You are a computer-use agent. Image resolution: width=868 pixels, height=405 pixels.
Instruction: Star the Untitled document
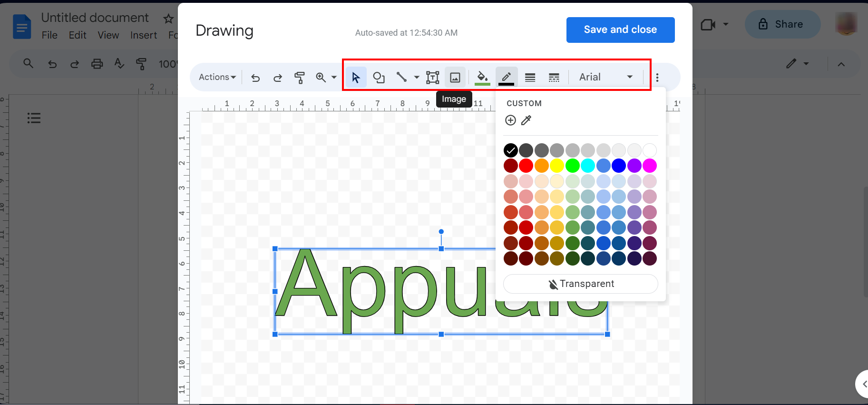[168, 19]
